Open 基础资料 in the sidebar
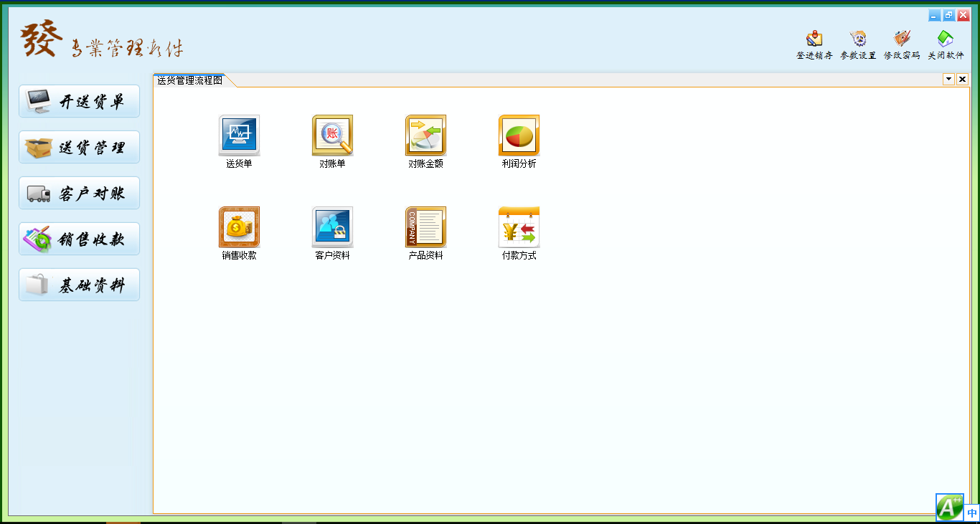 (79, 285)
